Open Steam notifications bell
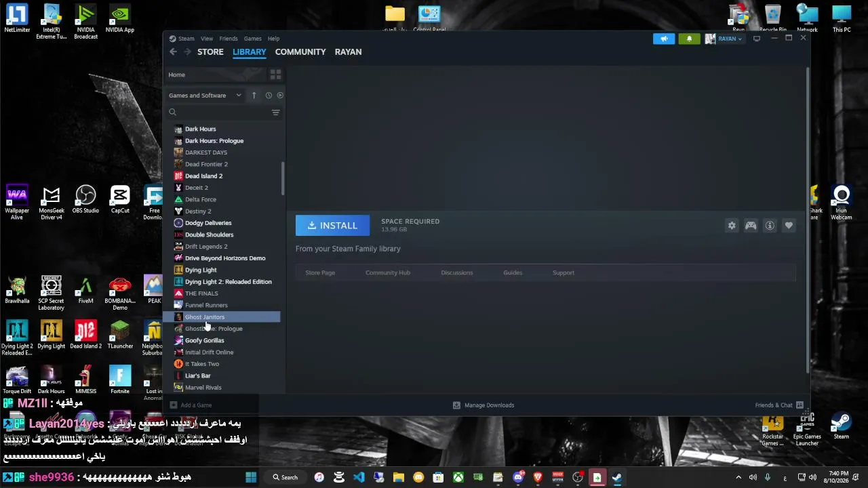 click(x=690, y=39)
